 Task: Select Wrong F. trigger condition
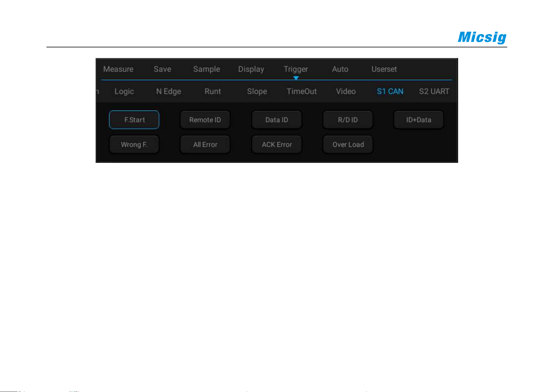[134, 144]
